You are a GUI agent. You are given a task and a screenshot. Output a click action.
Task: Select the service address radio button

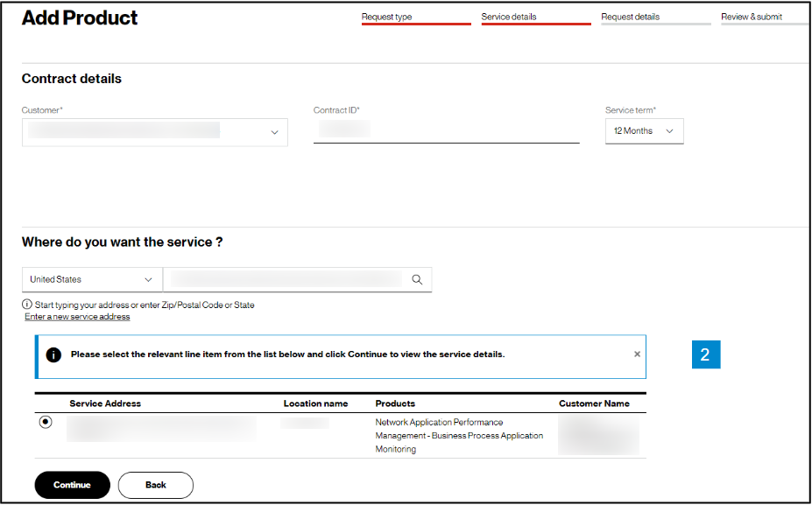pyautogui.click(x=46, y=422)
